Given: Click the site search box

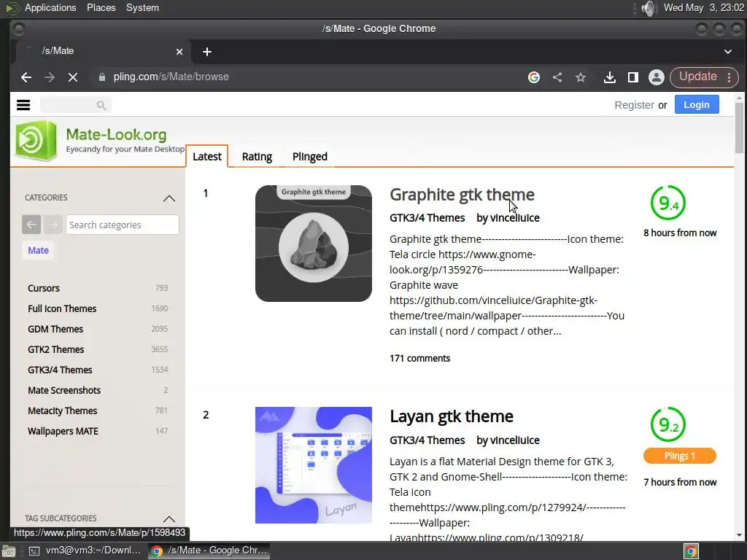Looking at the screenshot, I should click(x=75, y=105).
